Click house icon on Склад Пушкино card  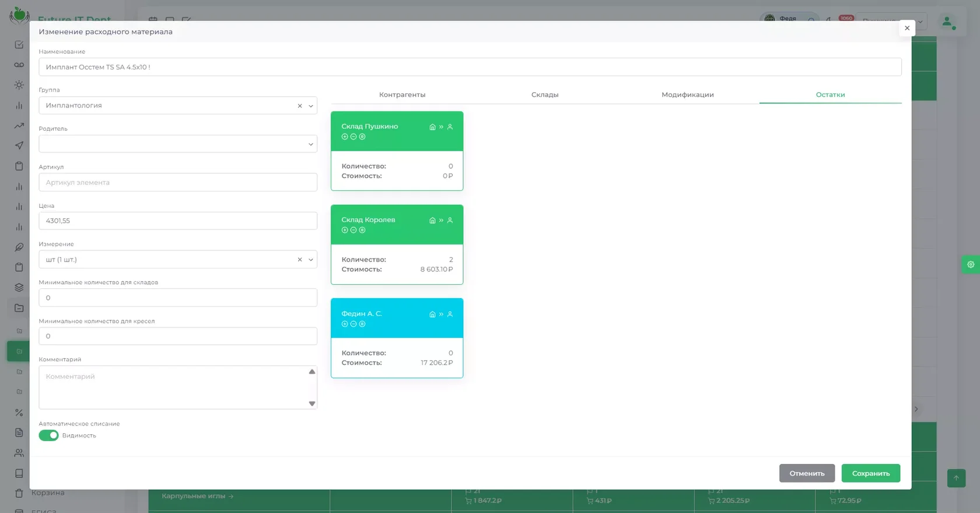(x=432, y=127)
